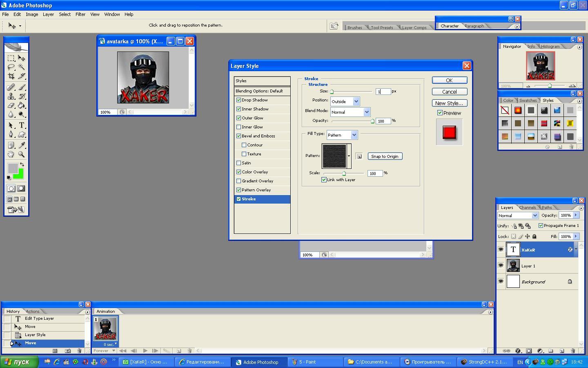Open layer Opacity slider arrow
The width and height of the screenshot is (588, 368).
tap(576, 215)
